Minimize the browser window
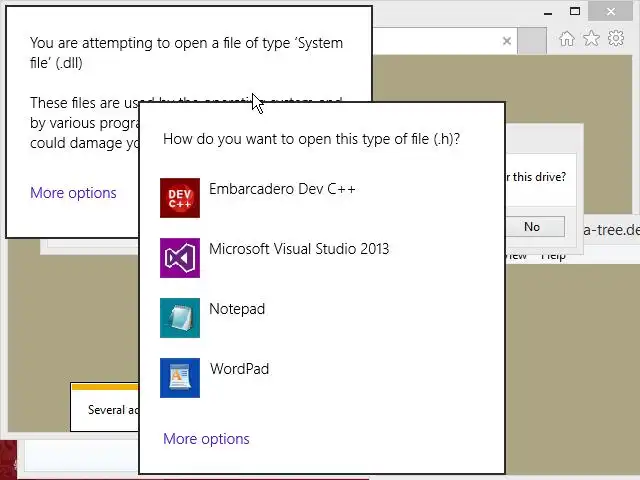The image size is (640, 480). click(548, 12)
